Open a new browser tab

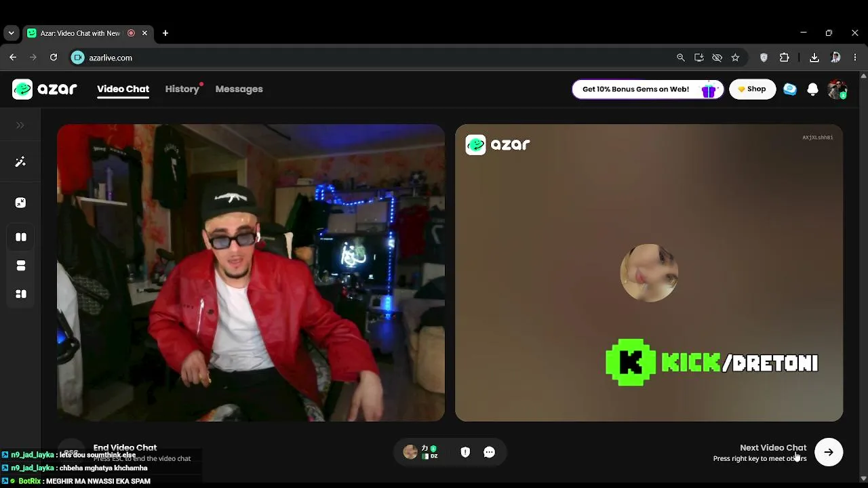click(165, 33)
